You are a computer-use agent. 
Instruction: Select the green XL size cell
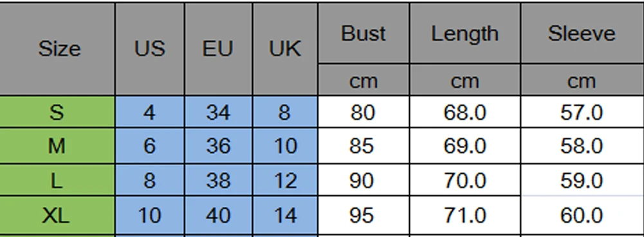pyautogui.click(x=57, y=215)
